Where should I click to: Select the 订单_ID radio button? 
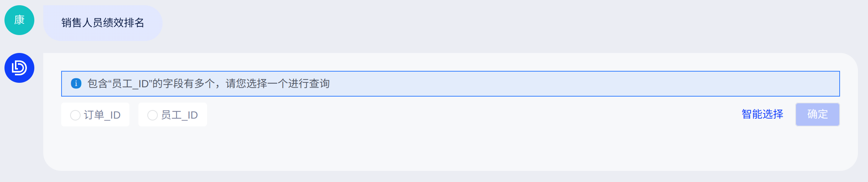[x=75, y=115]
